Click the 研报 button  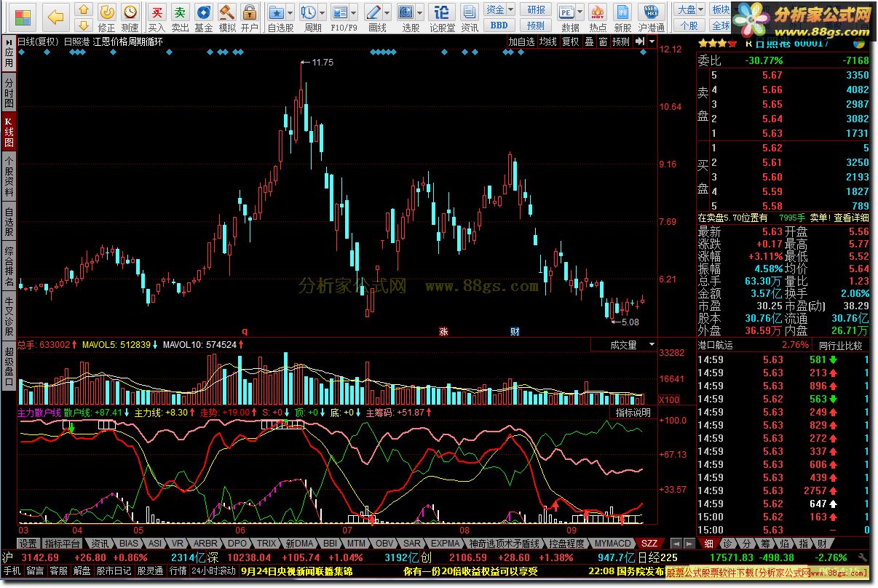pos(536,9)
